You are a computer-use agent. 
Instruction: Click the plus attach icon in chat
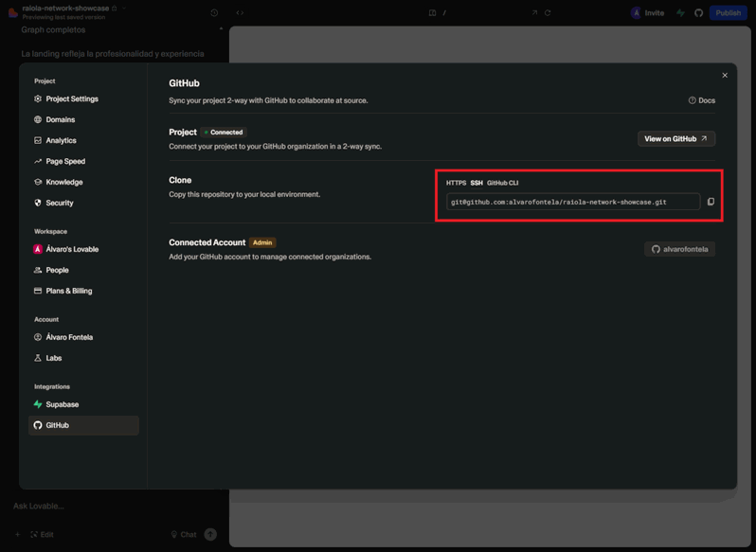(17, 534)
